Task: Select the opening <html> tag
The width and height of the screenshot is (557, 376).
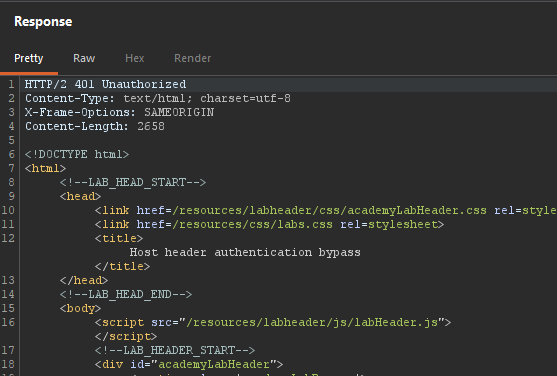Action: tap(45, 168)
